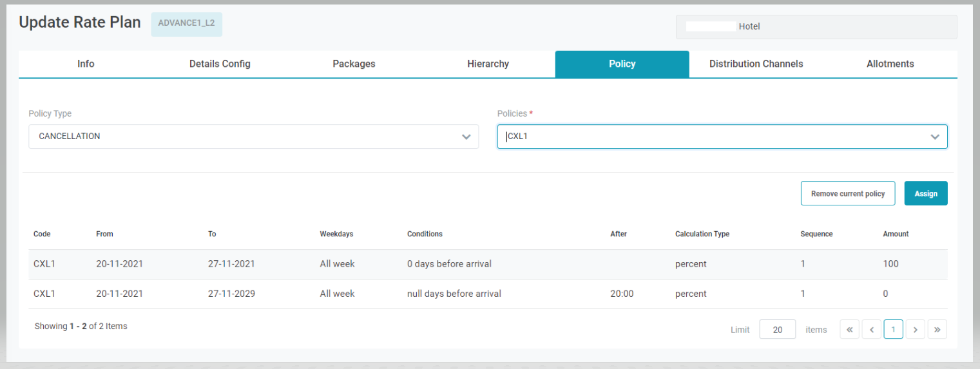Select the row ending 27-11-2029
Screen dimensions: 980x369
point(483,294)
